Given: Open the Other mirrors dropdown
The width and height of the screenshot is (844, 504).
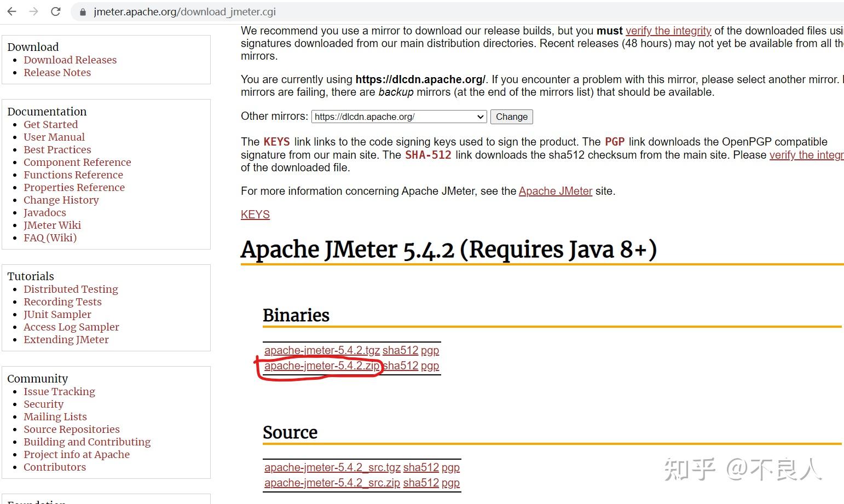Looking at the screenshot, I should tap(399, 117).
